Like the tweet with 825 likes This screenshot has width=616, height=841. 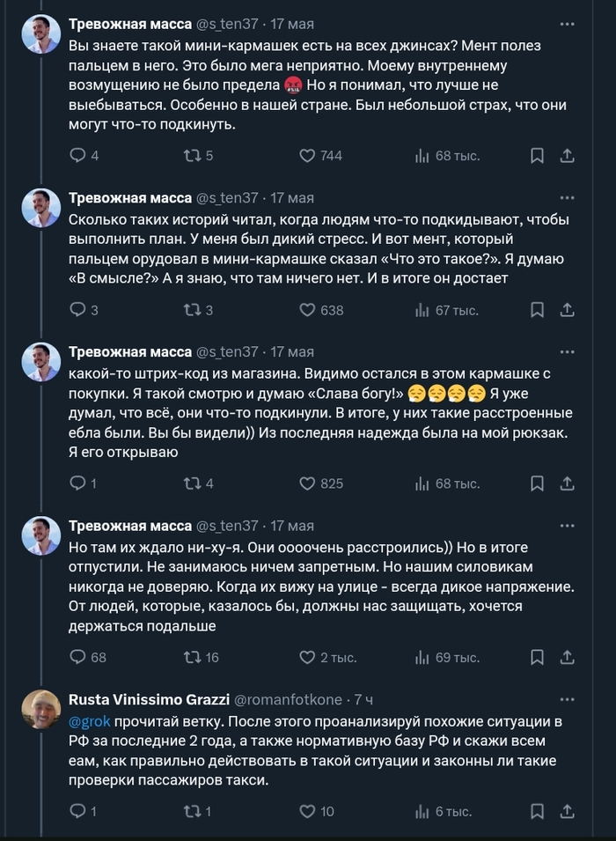307,483
